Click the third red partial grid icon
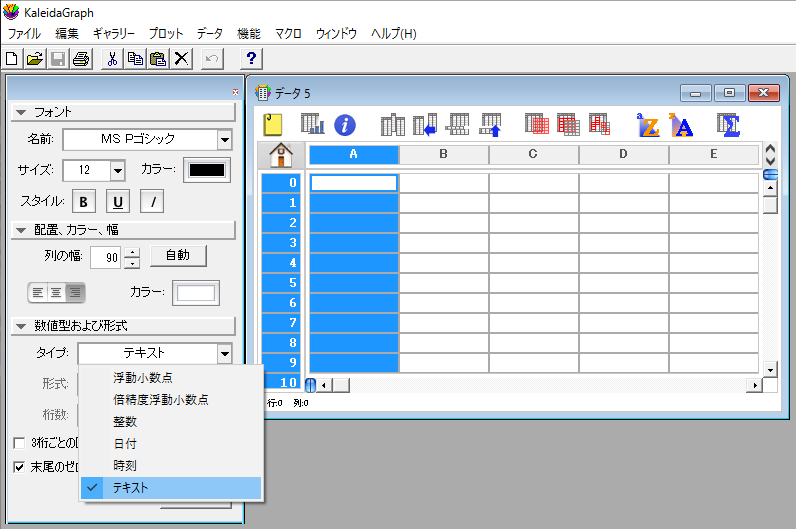The width and height of the screenshot is (796, 529). (600, 124)
